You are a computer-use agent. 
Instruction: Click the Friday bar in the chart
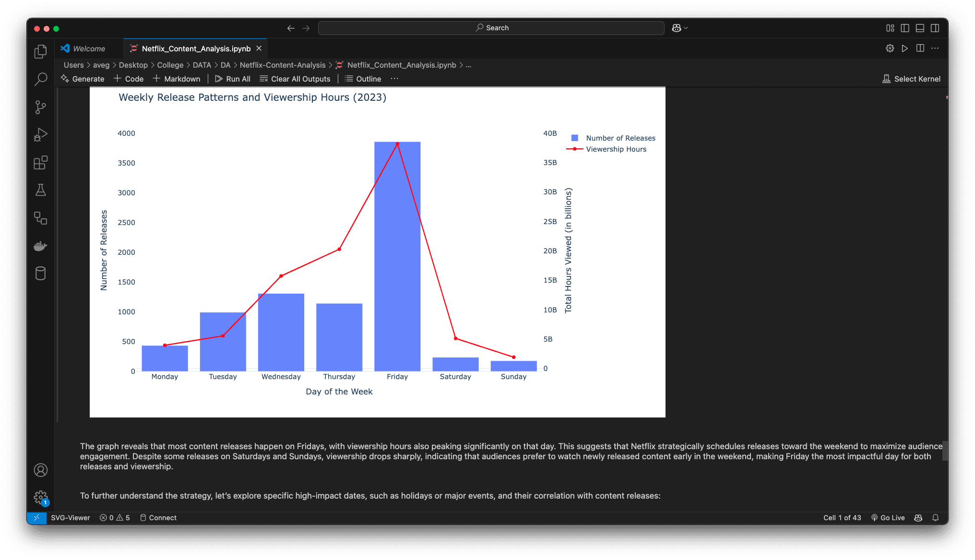[x=397, y=257]
